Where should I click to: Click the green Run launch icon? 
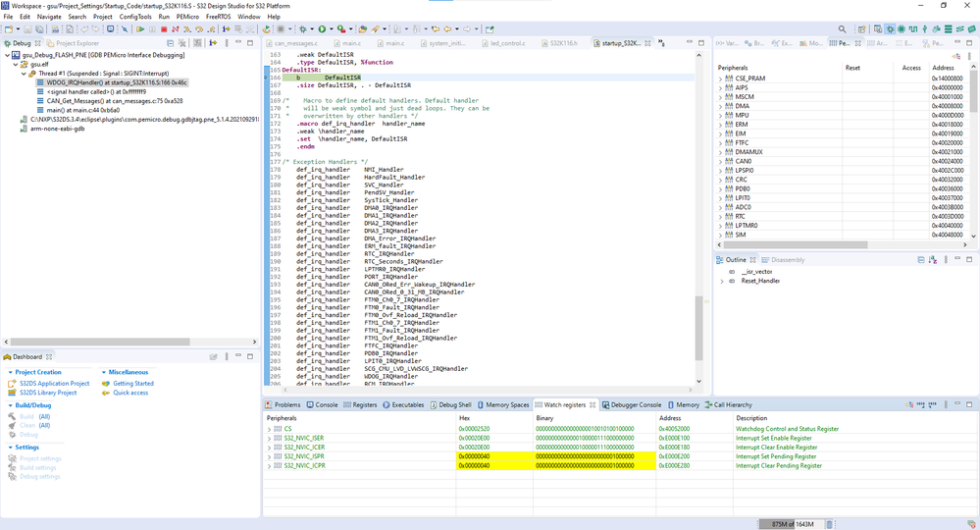(322, 29)
